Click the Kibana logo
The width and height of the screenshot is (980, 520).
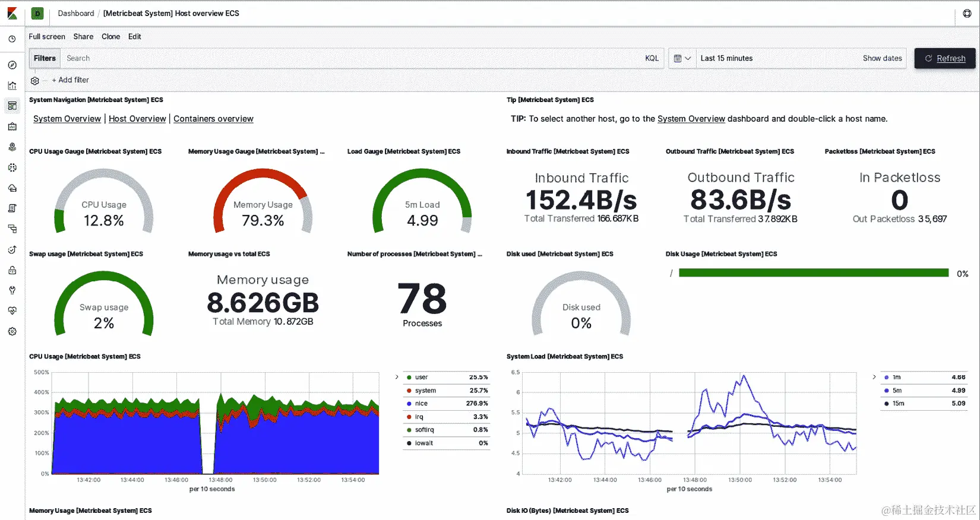click(x=12, y=13)
